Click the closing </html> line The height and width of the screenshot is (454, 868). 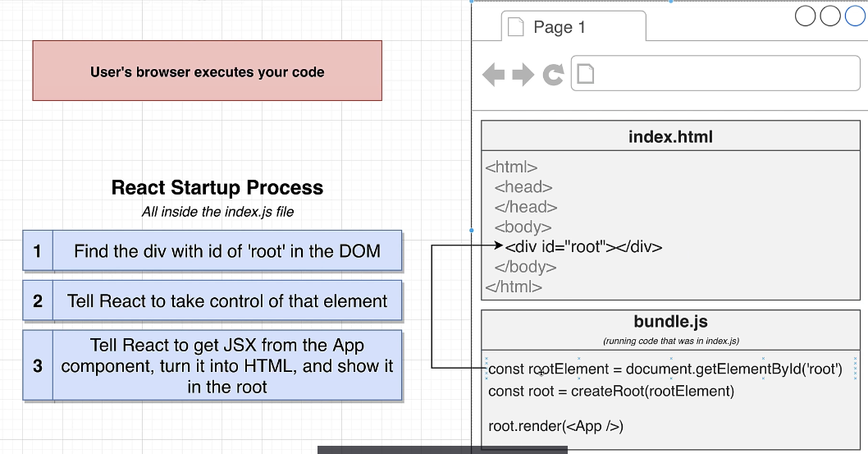tap(514, 287)
